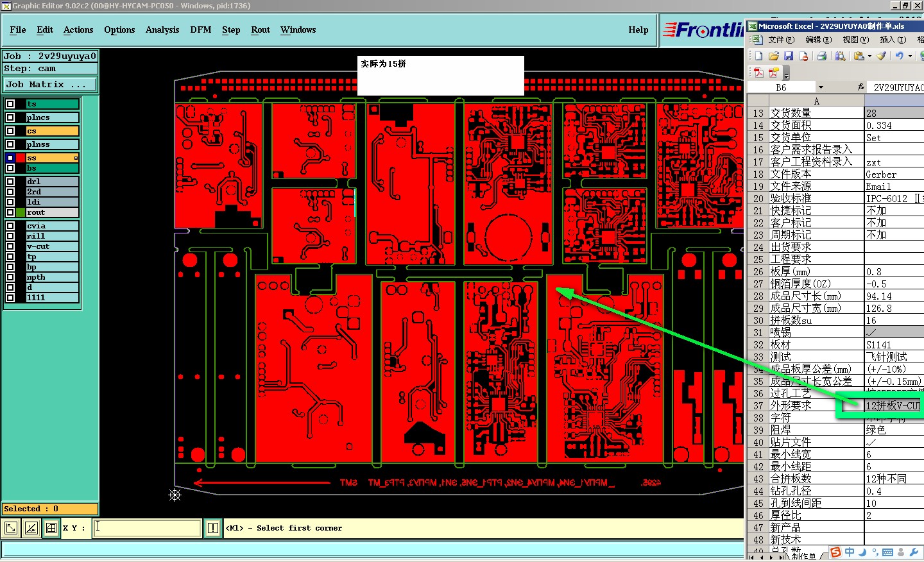Click the Convert to PDF and email icon

(x=774, y=72)
